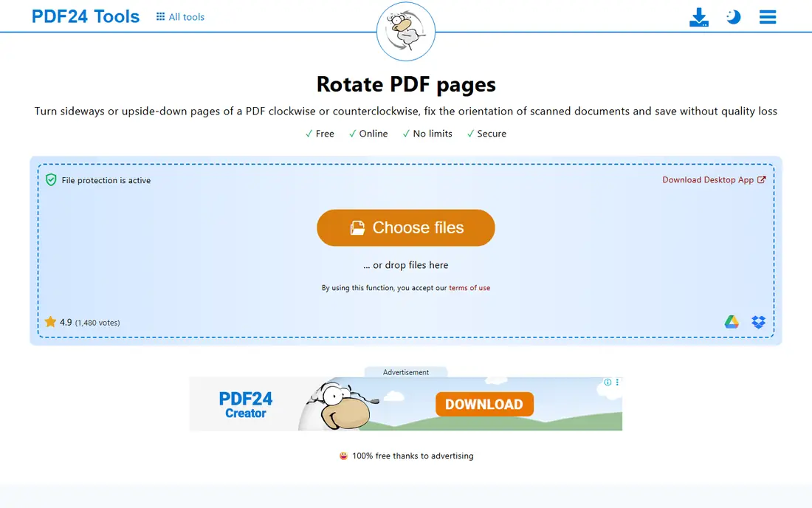Click the '(1,480 votes)' rating text
812x508 pixels.
[x=97, y=323]
